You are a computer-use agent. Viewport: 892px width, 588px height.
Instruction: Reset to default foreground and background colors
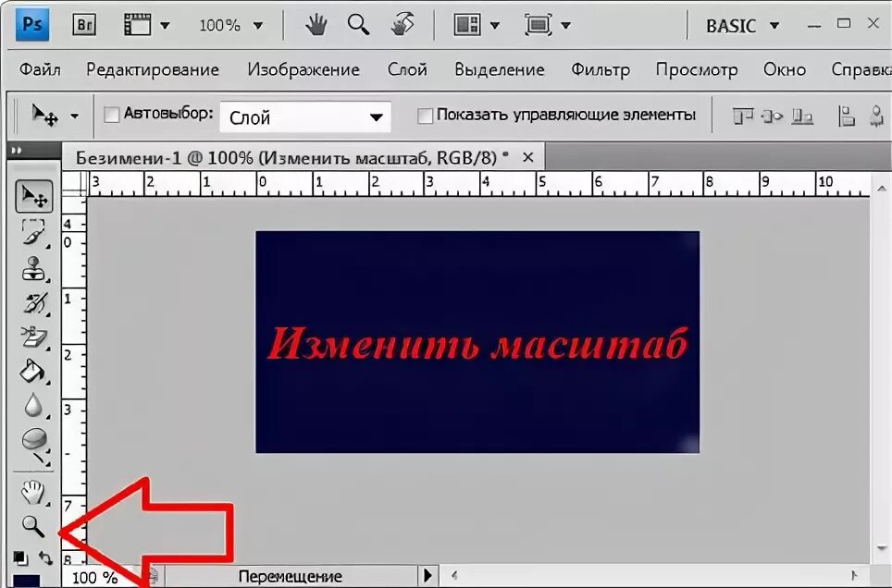pos(20,557)
